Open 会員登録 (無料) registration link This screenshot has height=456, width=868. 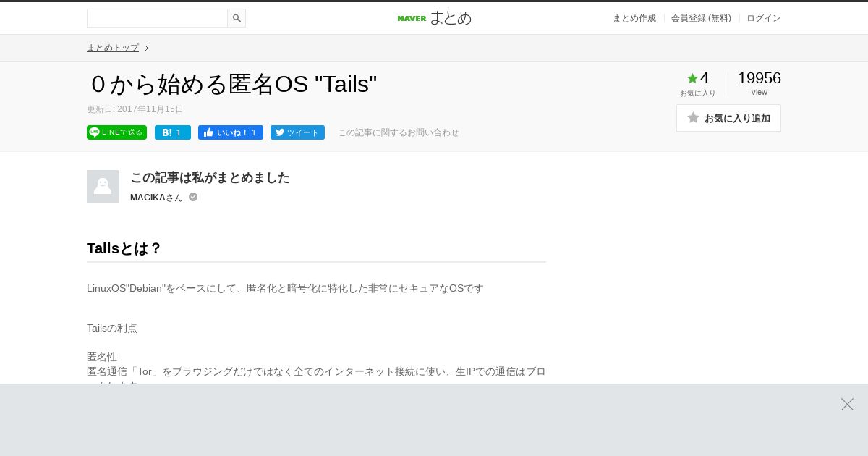[701, 18]
